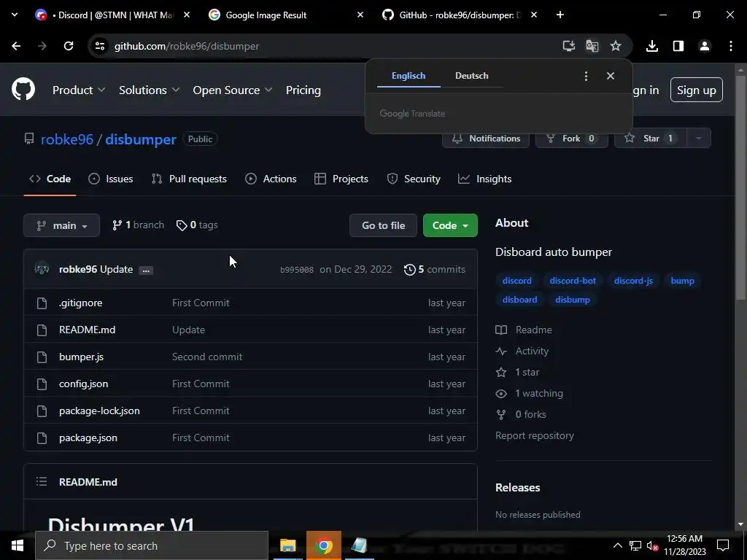
Task: Expand the Solutions navigation menu
Action: click(x=149, y=90)
